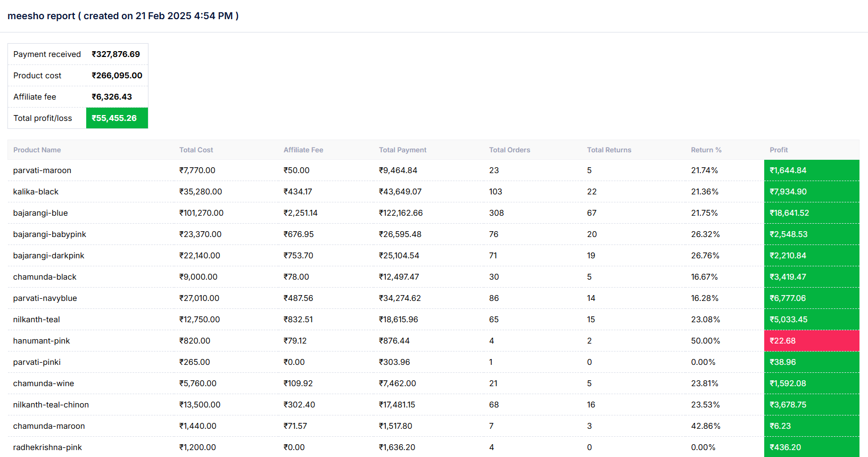
Task: Click the Total profit/loss label
Action: click(x=43, y=118)
